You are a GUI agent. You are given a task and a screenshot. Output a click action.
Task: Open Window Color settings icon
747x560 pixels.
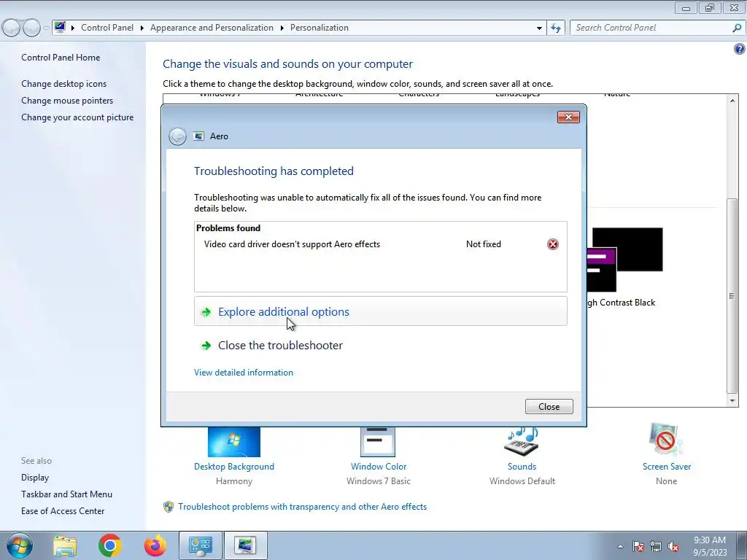coord(378,441)
